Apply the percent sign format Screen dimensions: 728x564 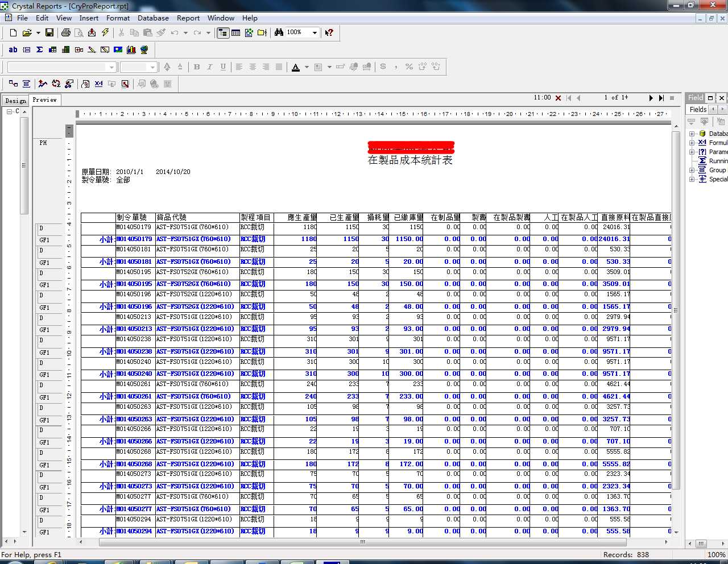(x=409, y=67)
